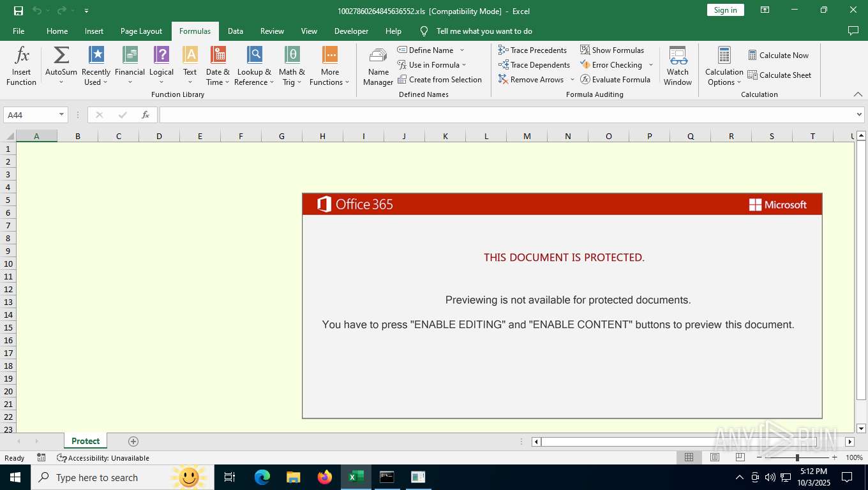Switch to the Page Layout tab
Image resolution: width=868 pixels, height=490 pixels.
pos(141,31)
